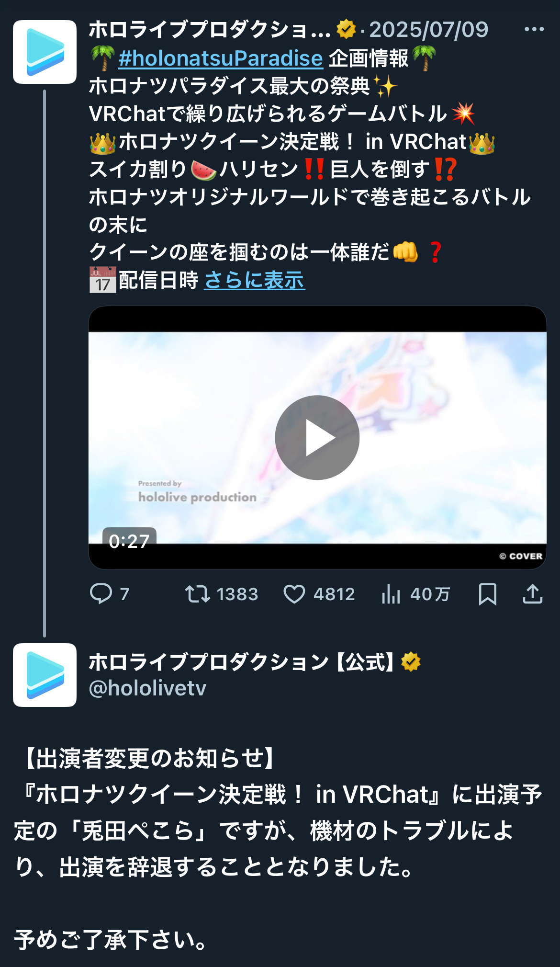Expand the tweet via さらに表示
Screen dimensions: 560x967
[255, 280]
